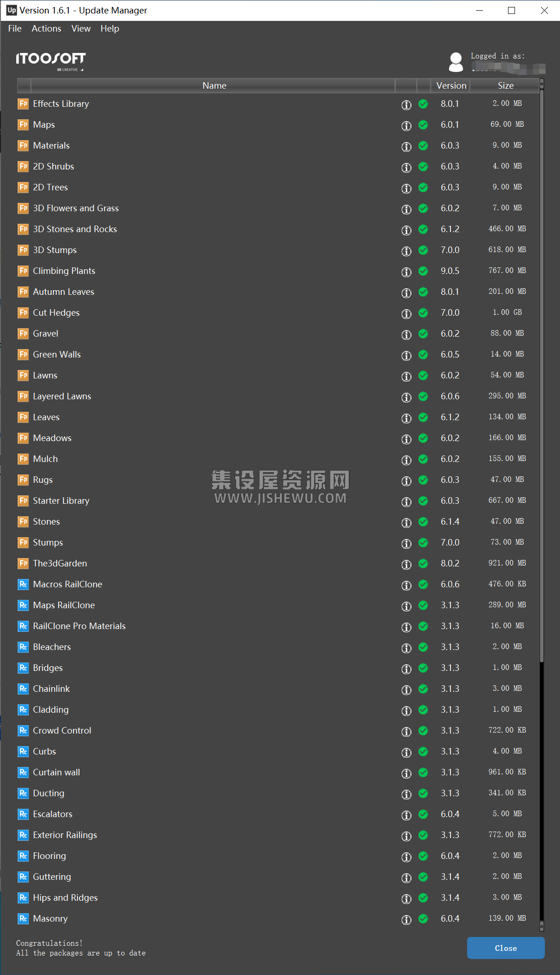
Task: Open the Layered Lawns info icon
Action: pos(406,397)
